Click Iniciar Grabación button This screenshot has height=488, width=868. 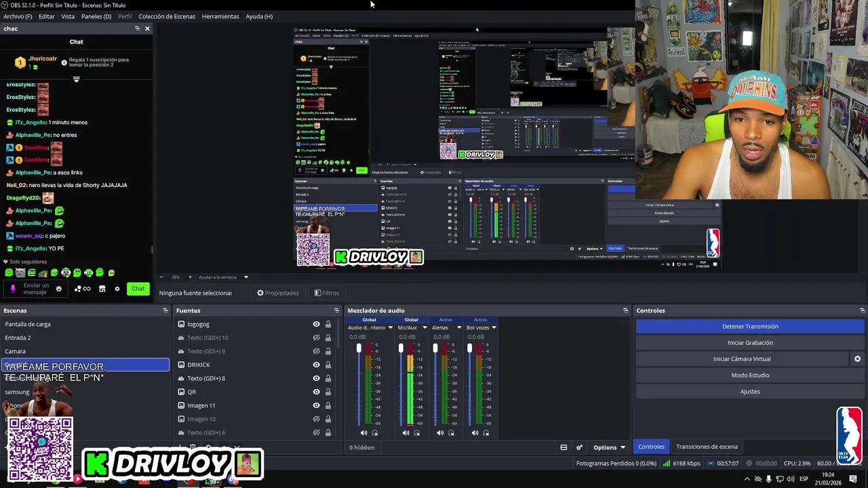(750, 343)
